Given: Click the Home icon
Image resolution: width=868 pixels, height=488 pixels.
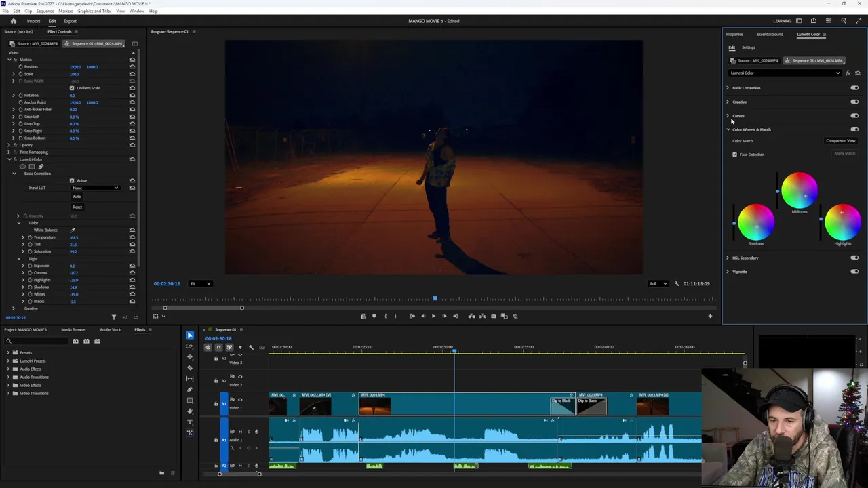Looking at the screenshot, I should pos(13,21).
